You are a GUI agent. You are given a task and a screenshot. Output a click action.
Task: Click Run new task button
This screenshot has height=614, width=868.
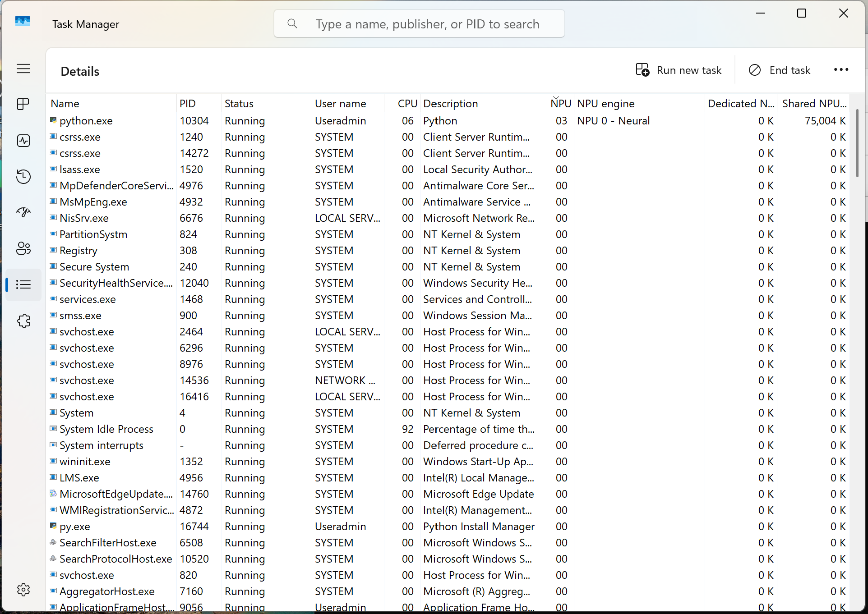point(679,70)
